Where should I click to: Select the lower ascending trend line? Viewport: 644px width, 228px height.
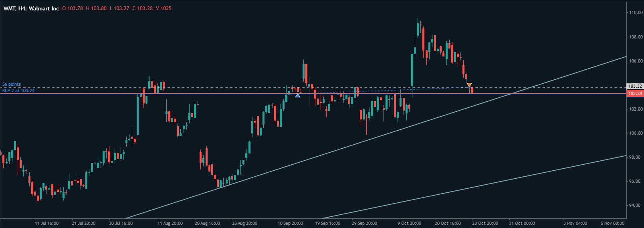pos(474,187)
